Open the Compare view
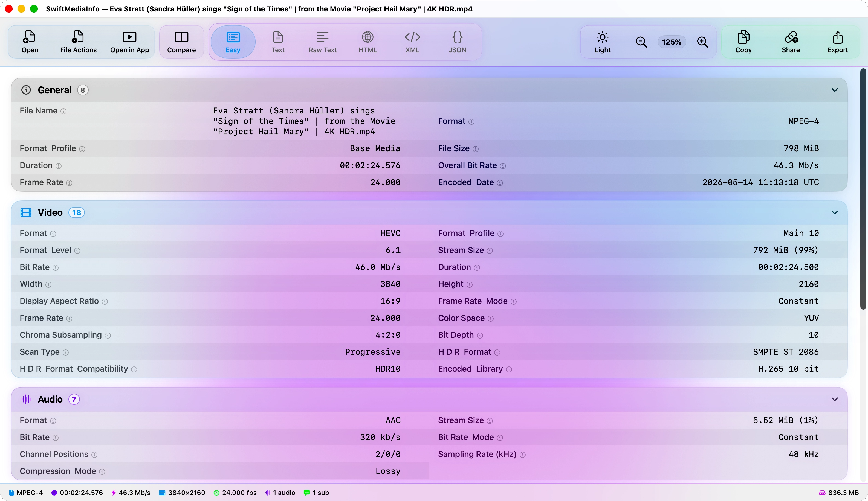This screenshot has width=868, height=501. click(x=181, y=42)
